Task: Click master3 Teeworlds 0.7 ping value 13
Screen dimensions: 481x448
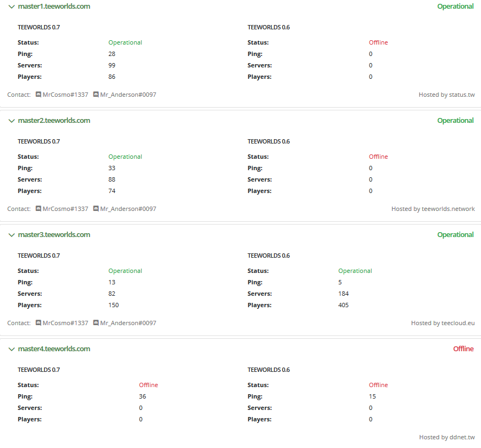Action: (x=112, y=282)
